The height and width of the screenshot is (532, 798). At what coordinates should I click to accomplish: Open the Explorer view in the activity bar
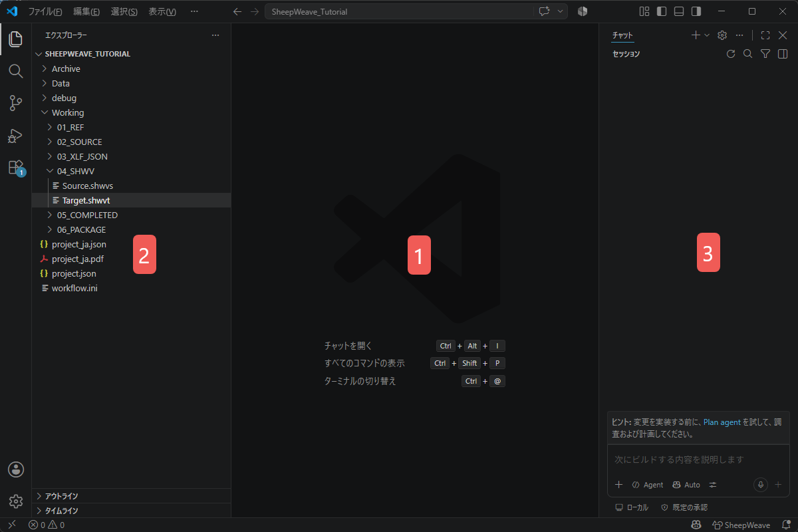click(x=16, y=39)
